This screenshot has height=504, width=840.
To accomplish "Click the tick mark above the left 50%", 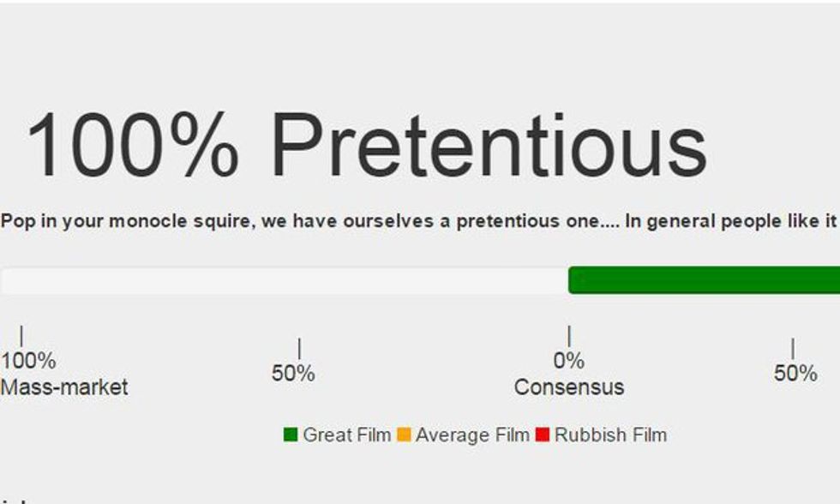I will click(299, 349).
